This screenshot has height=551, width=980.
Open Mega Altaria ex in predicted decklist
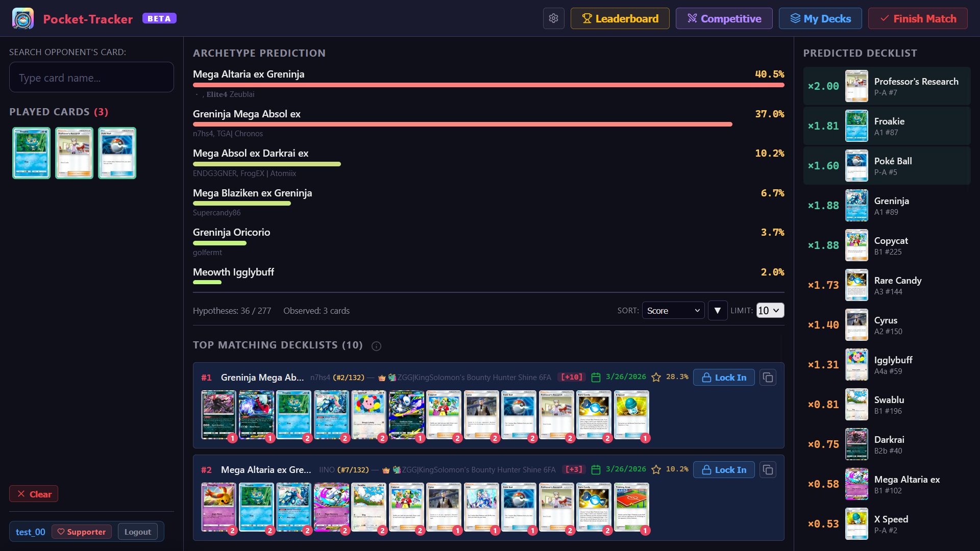coord(887,484)
